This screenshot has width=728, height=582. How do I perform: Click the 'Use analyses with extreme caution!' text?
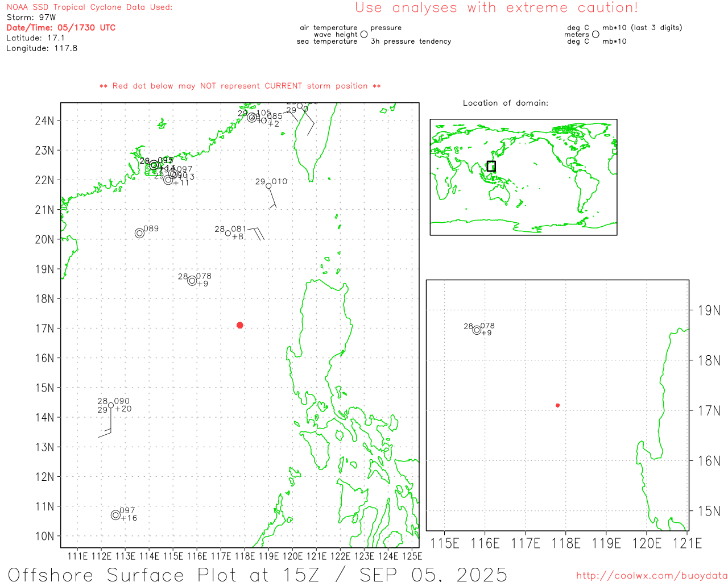pyautogui.click(x=497, y=8)
